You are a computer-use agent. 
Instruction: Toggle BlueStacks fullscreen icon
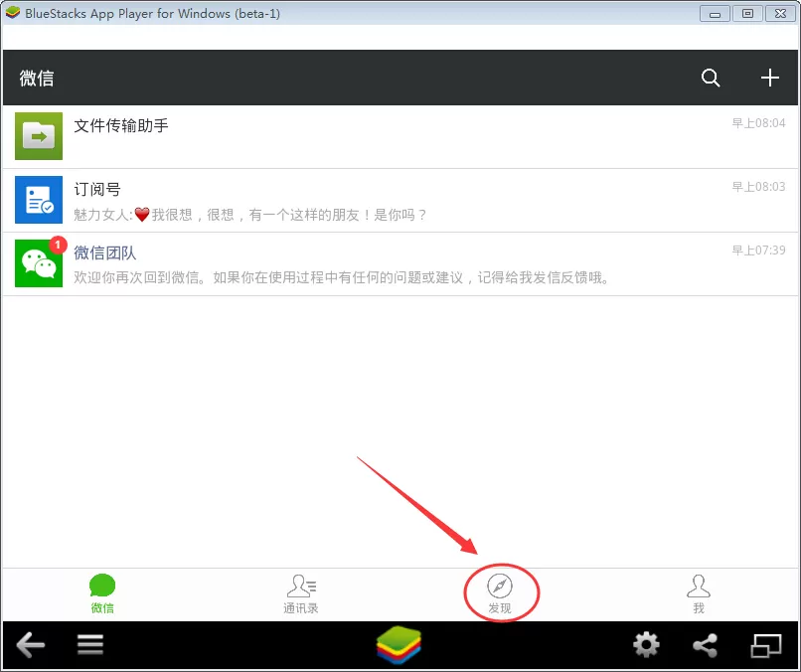pos(766,645)
